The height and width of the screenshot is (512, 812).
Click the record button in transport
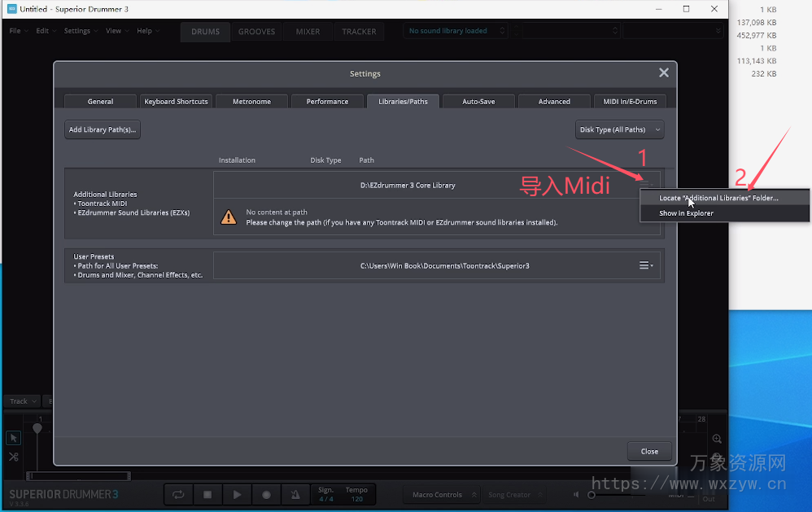click(266, 494)
